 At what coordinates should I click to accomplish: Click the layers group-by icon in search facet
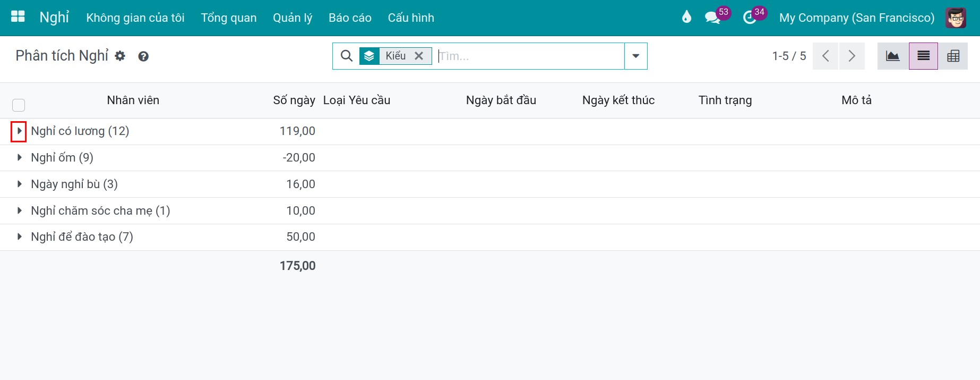click(x=369, y=56)
